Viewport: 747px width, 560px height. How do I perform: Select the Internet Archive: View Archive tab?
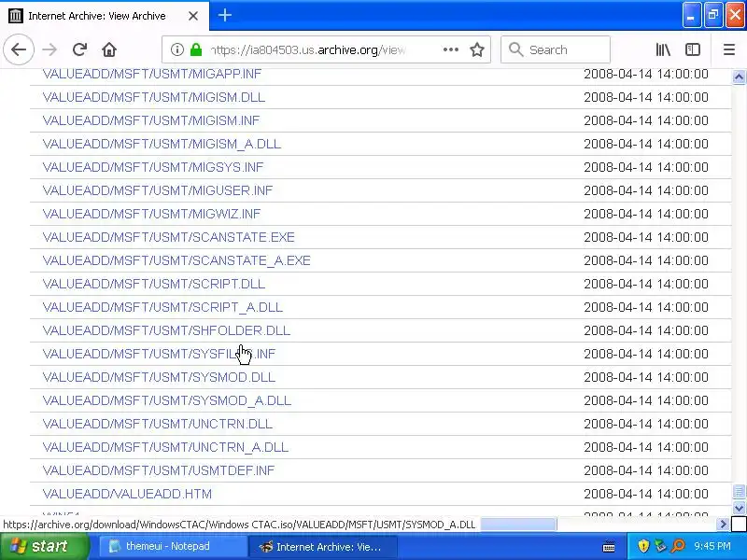(104, 16)
